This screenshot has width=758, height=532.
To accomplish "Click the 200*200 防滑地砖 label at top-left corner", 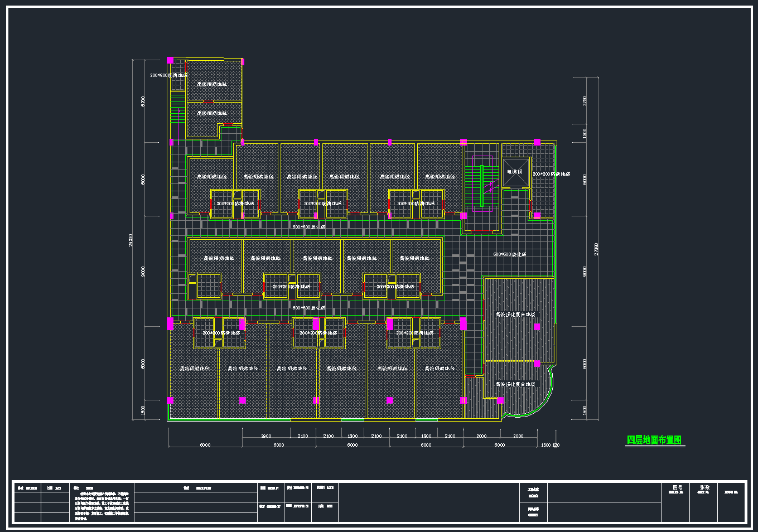I will click(168, 75).
